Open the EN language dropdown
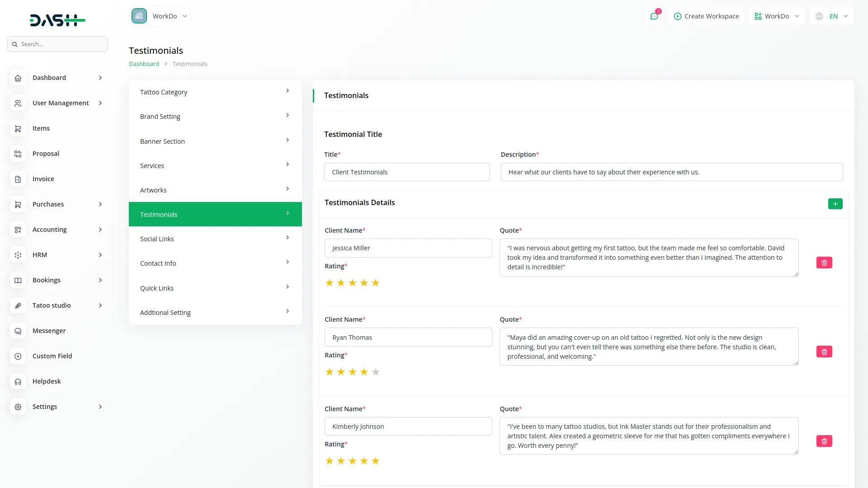The height and width of the screenshot is (488, 868). [832, 16]
